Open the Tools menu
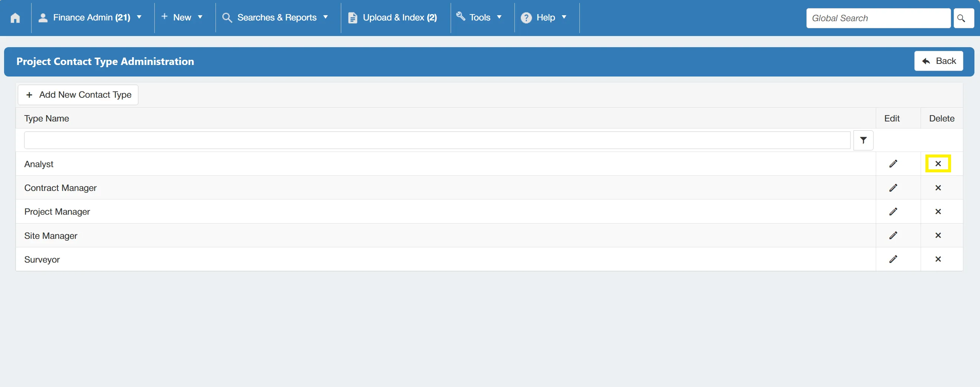 (x=479, y=17)
